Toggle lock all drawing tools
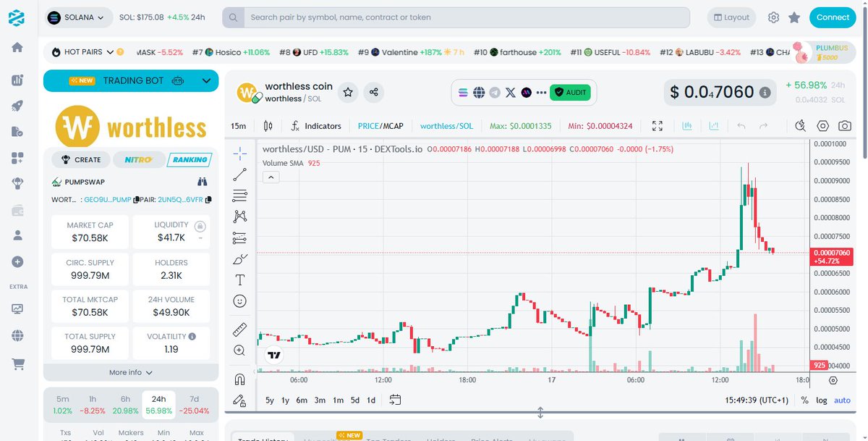The image size is (868, 441). click(240, 400)
